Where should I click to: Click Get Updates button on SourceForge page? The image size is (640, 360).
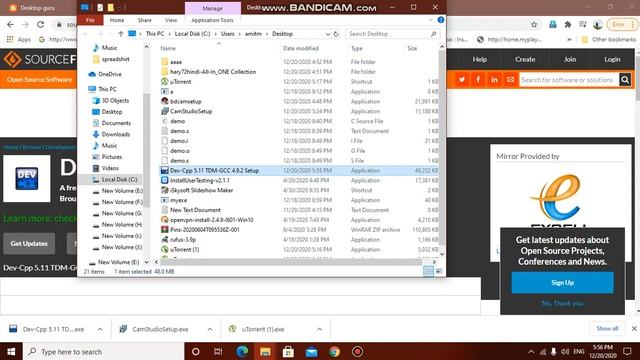coord(29,244)
